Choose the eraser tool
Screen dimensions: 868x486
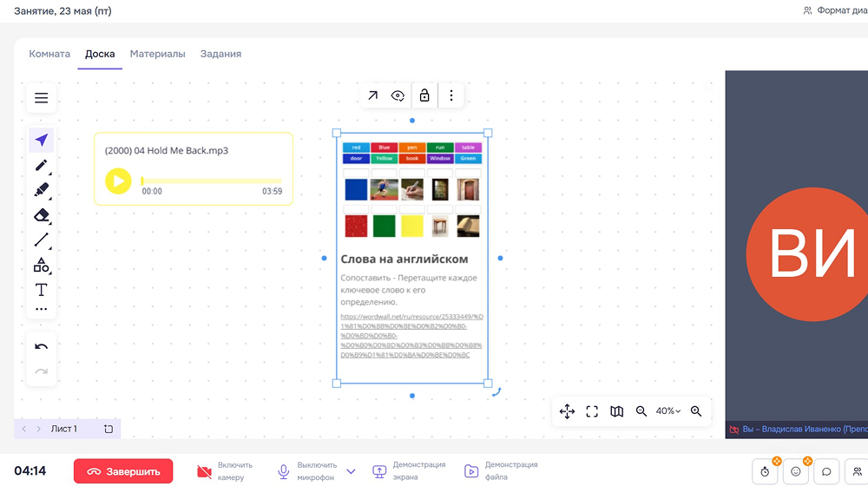coord(41,215)
